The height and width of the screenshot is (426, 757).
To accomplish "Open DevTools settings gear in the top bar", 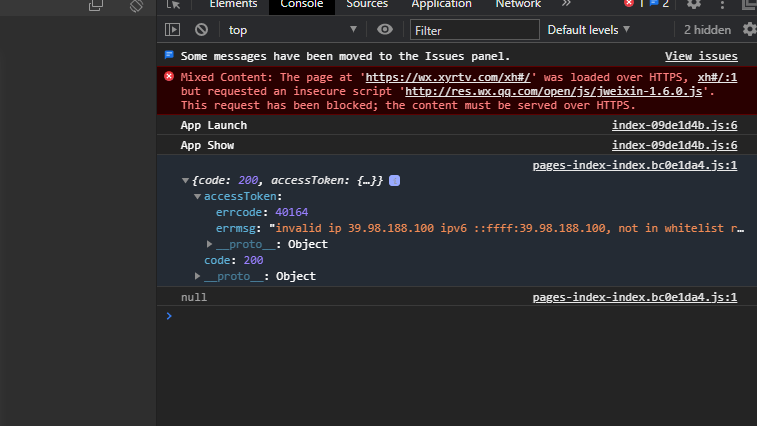I will tap(694, 4).
